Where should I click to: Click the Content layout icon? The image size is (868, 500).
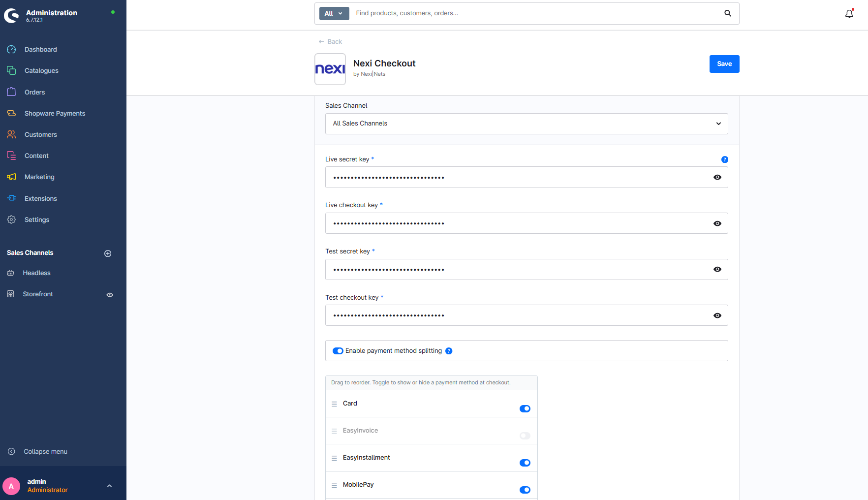pos(11,156)
